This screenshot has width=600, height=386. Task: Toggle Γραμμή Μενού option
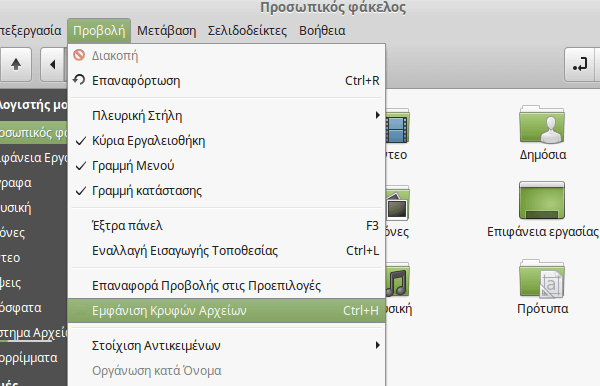(227, 166)
